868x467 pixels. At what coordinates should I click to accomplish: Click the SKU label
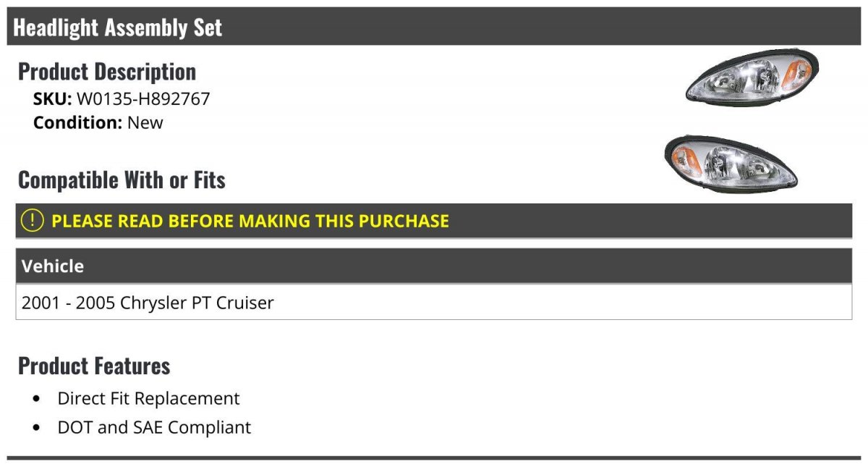pos(52,99)
